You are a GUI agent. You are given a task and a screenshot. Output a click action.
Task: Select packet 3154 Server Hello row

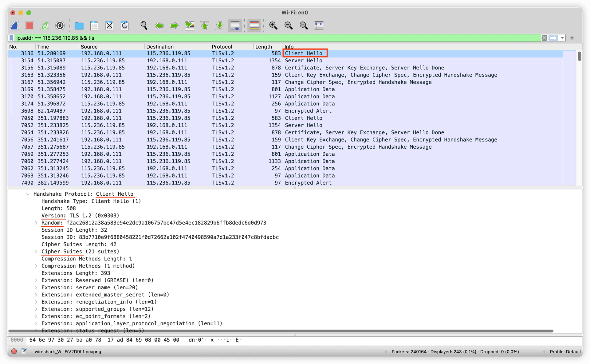point(285,61)
